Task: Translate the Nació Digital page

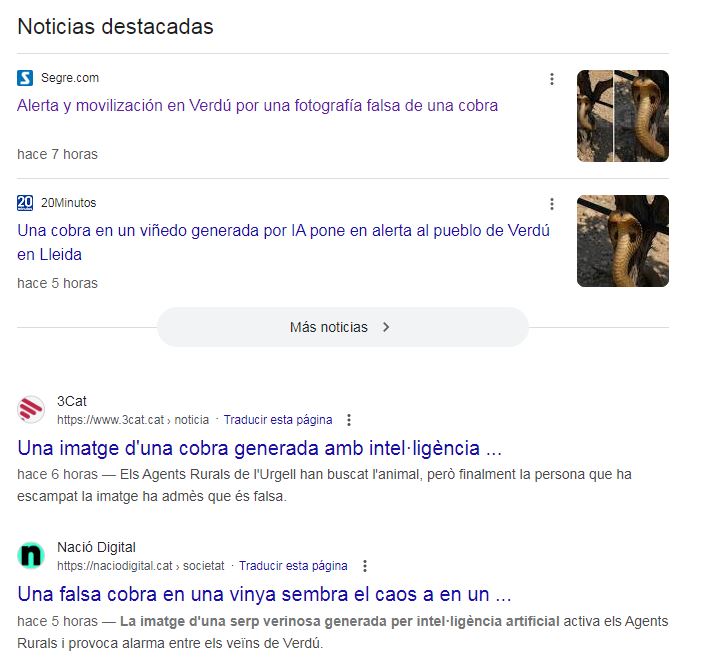Action: tap(293, 566)
